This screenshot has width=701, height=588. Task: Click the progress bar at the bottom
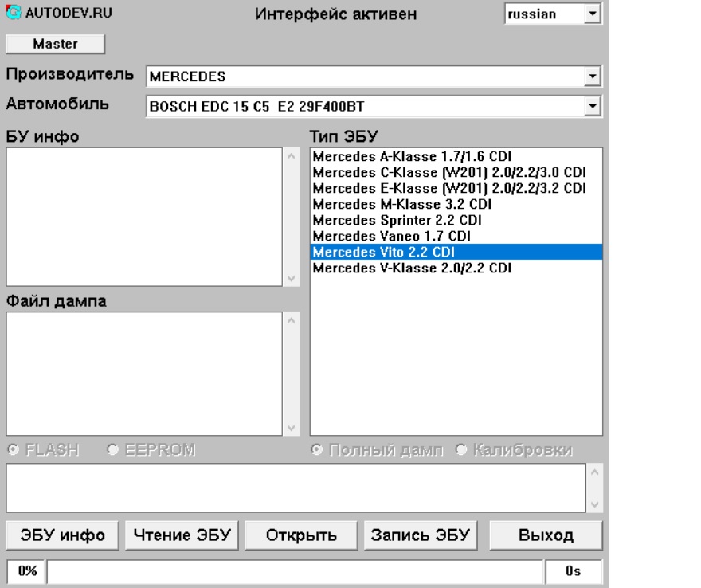click(x=295, y=571)
